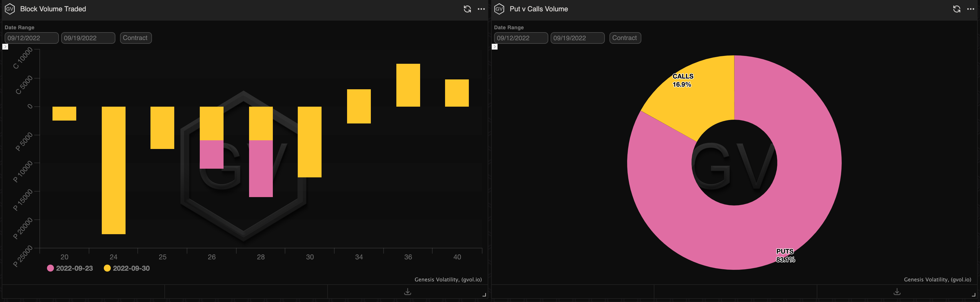Edit end date 09/19/2022 in Block Volume panel

(x=88, y=38)
